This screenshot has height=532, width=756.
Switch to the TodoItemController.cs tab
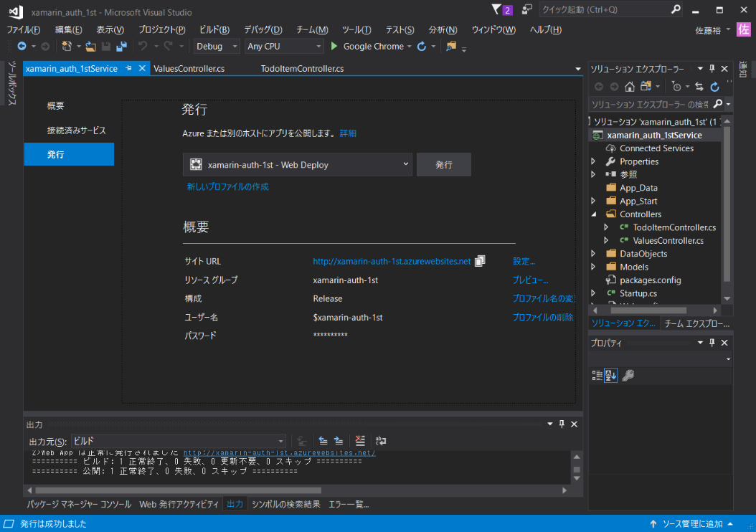pyautogui.click(x=302, y=68)
